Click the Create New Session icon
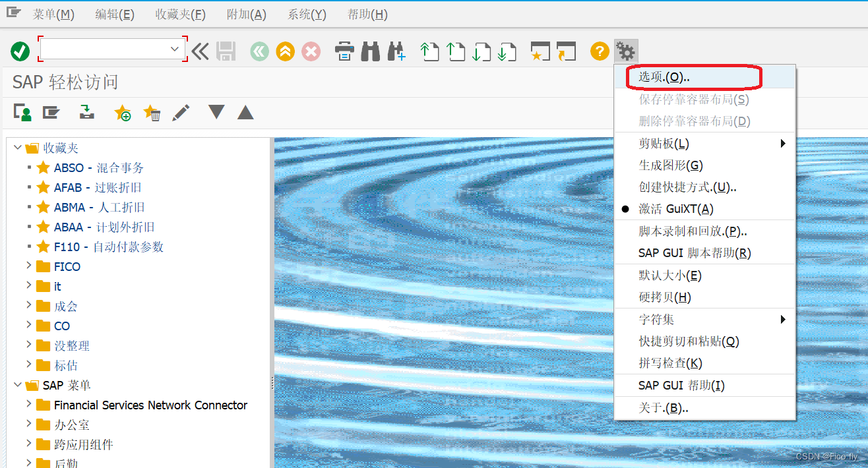 541,51
